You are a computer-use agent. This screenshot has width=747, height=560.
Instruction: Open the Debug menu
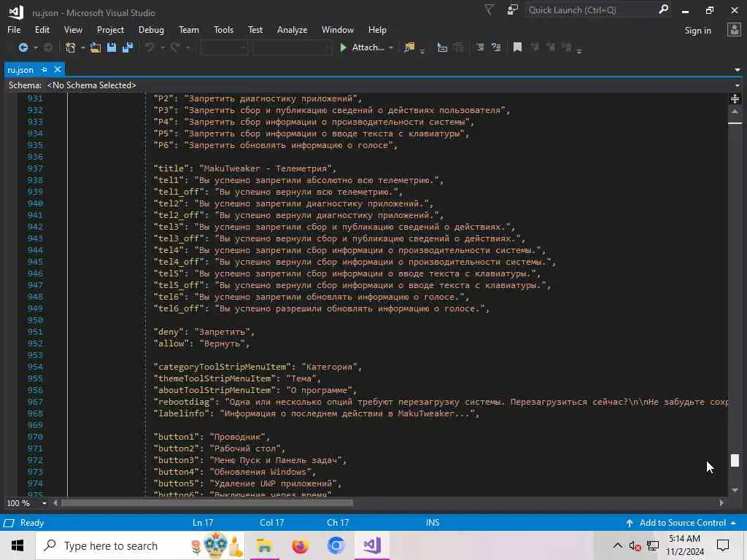pos(151,29)
